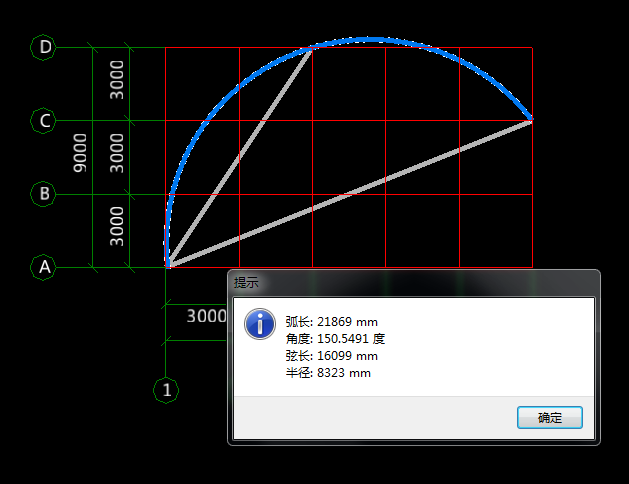
Task: Click the 确定 button in the dialog
Action: 549,418
